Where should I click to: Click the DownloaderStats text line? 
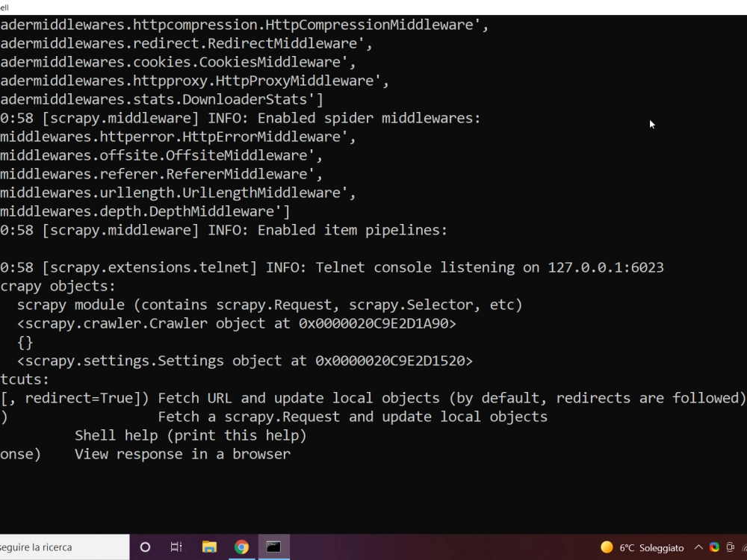161,99
